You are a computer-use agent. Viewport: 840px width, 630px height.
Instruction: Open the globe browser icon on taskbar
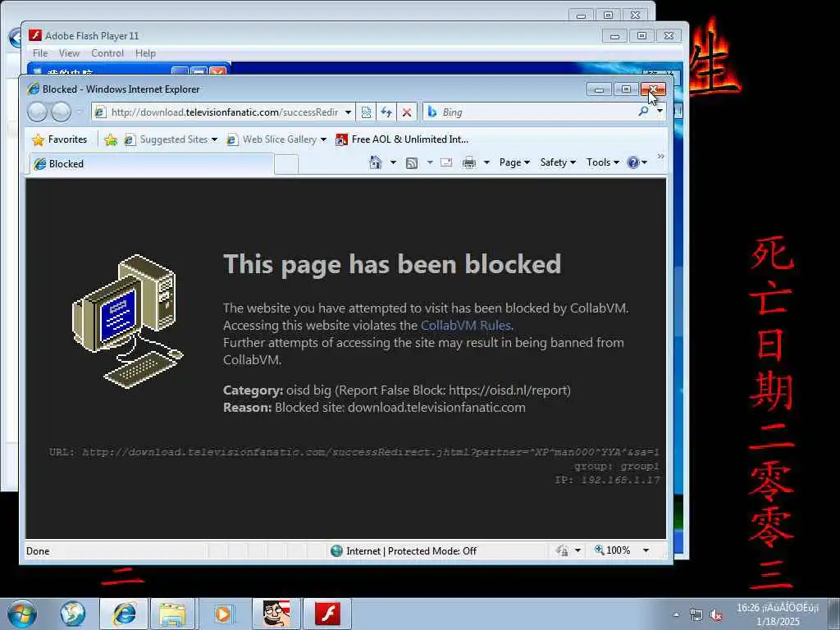click(73, 614)
